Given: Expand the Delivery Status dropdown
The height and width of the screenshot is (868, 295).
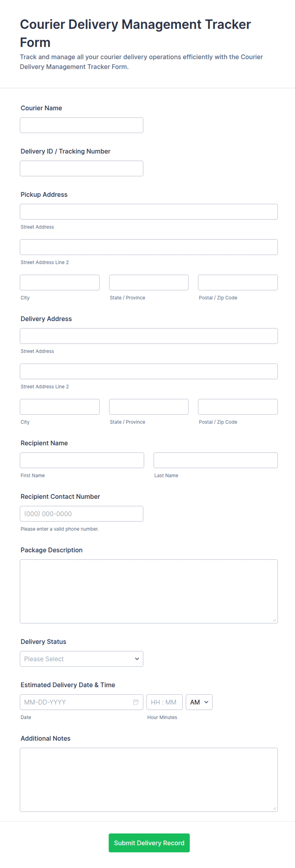Looking at the screenshot, I should click(x=82, y=659).
